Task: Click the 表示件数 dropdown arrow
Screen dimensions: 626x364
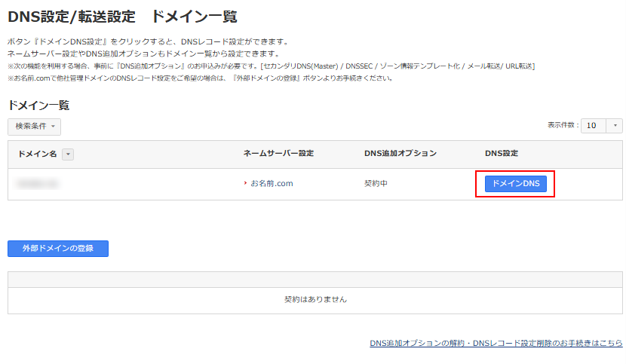Action: coord(615,126)
